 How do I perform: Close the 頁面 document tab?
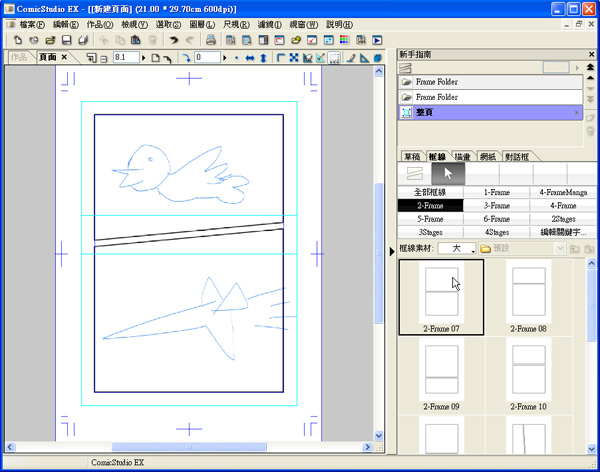64,58
